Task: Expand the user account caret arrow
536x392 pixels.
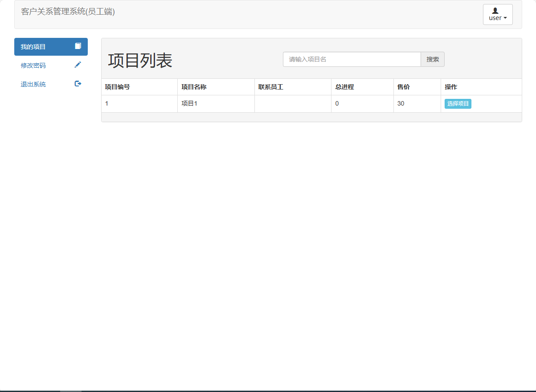Action: tap(505, 18)
